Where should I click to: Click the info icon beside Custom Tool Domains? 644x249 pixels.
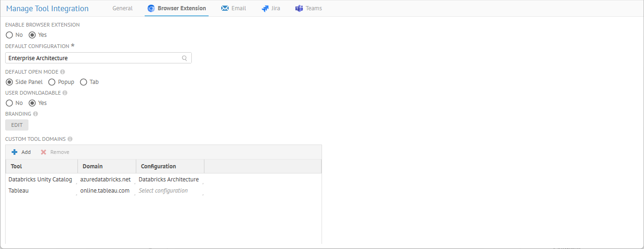coord(70,139)
